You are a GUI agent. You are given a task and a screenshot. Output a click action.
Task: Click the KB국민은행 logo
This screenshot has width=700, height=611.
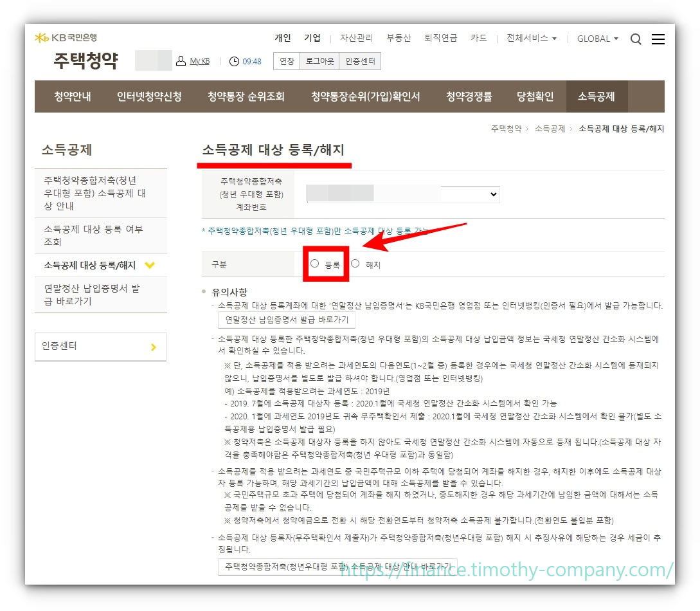pyautogui.click(x=64, y=37)
